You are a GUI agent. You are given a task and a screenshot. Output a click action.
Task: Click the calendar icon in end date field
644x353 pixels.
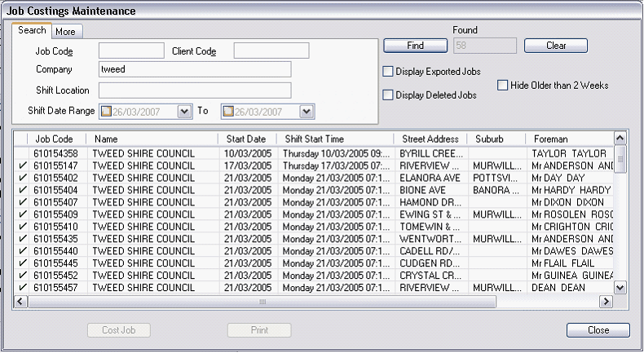pos(228,112)
